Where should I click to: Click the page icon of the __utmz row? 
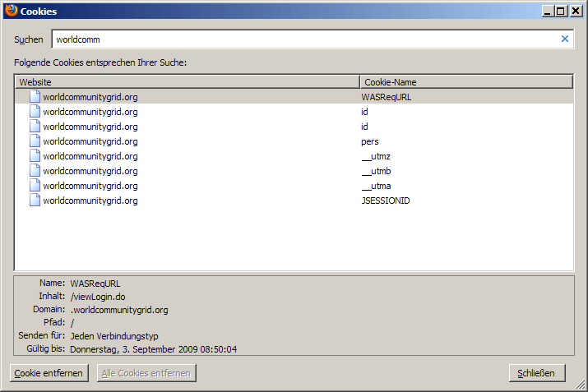click(35, 156)
